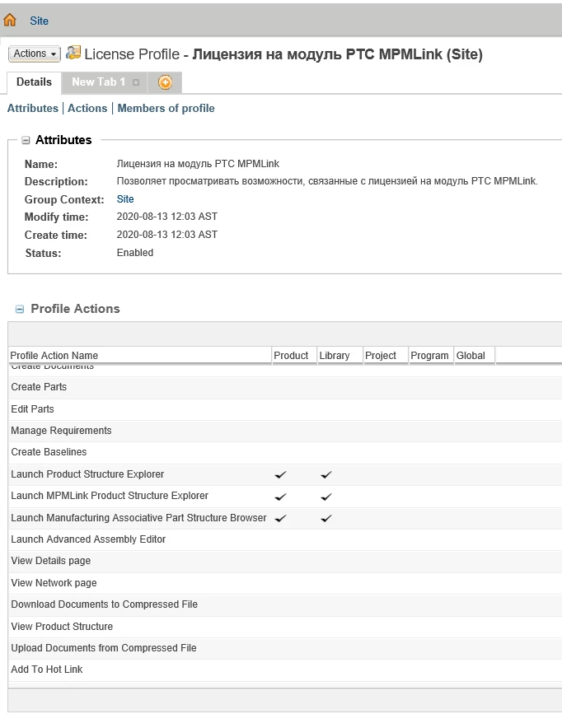Open the Site group context link
The width and height of the screenshot is (562, 728).
click(125, 199)
